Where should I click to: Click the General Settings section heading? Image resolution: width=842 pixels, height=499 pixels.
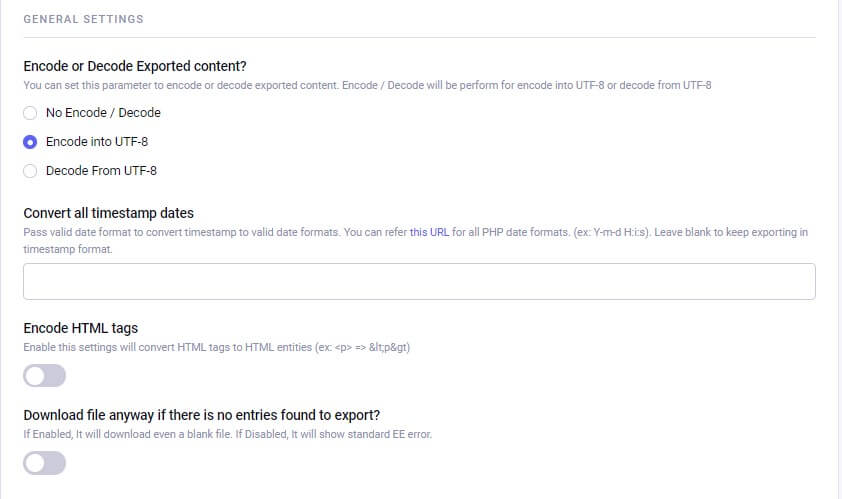[x=83, y=19]
